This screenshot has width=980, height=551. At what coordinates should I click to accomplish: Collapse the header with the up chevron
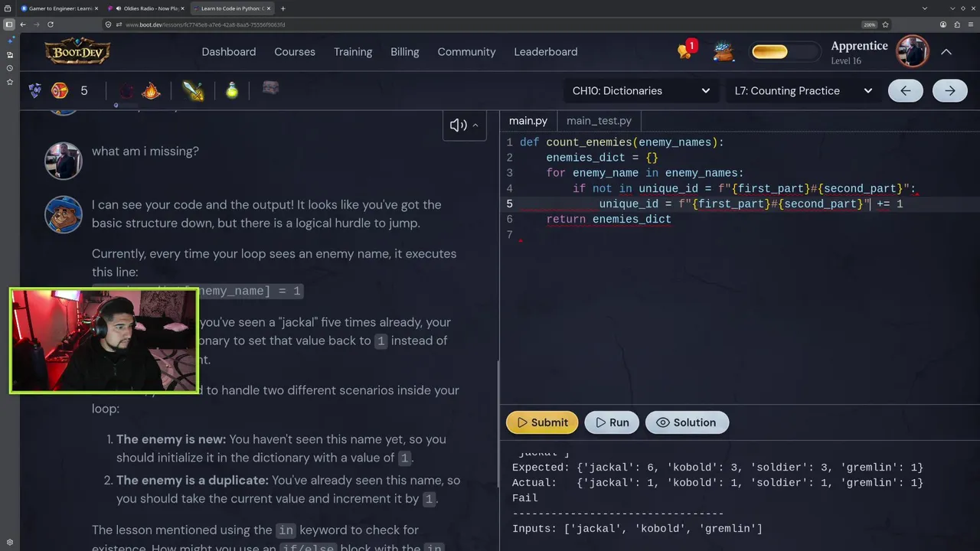pos(946,52)
